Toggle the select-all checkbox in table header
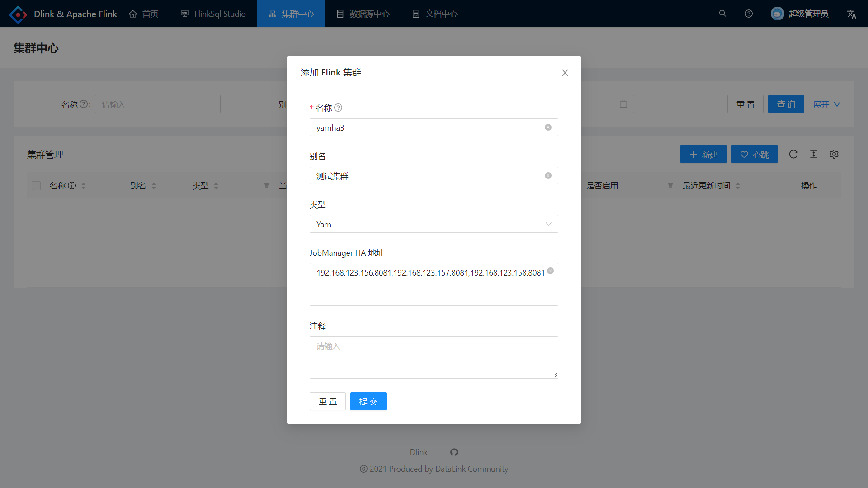Image resolution: width=868 pixels, height=488 pixels. coord(36,186)
